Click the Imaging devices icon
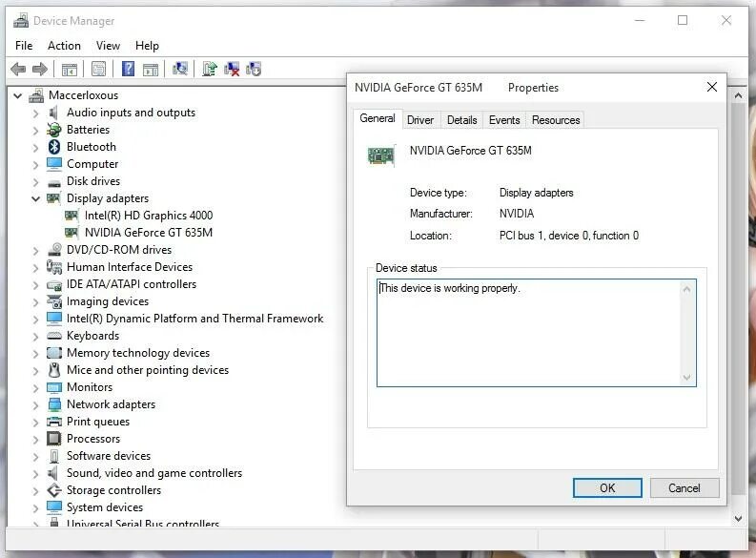756x558 pixels. 54,301
